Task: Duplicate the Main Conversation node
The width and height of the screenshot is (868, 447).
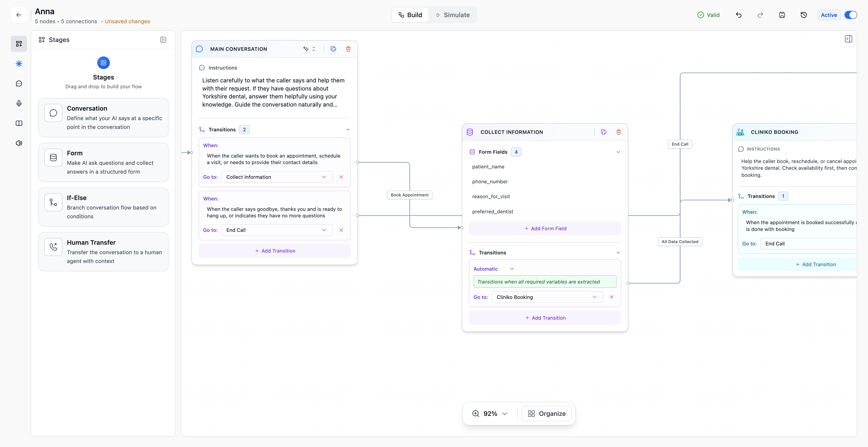Action: 333,49
